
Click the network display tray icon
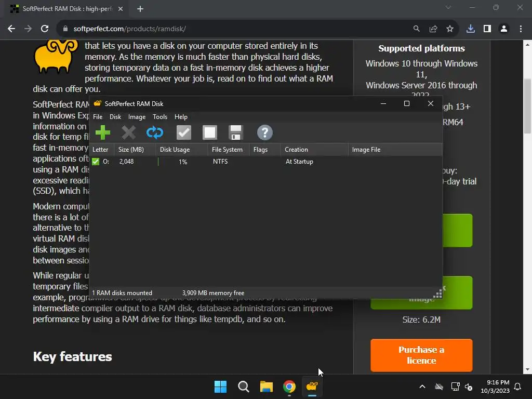pos(455,387)
